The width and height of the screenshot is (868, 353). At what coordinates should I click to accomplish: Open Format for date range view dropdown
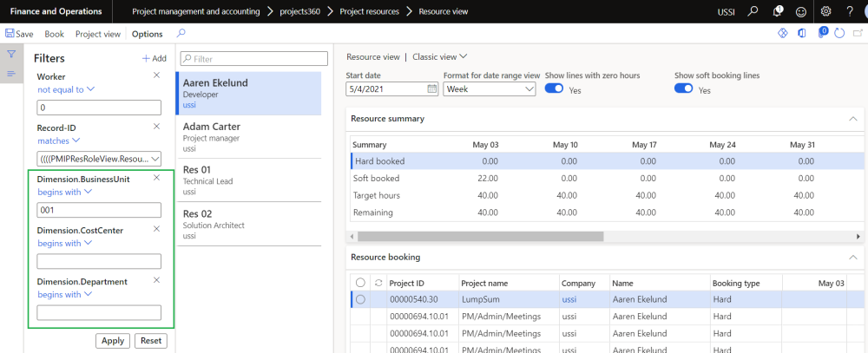(x=489, y=88)
